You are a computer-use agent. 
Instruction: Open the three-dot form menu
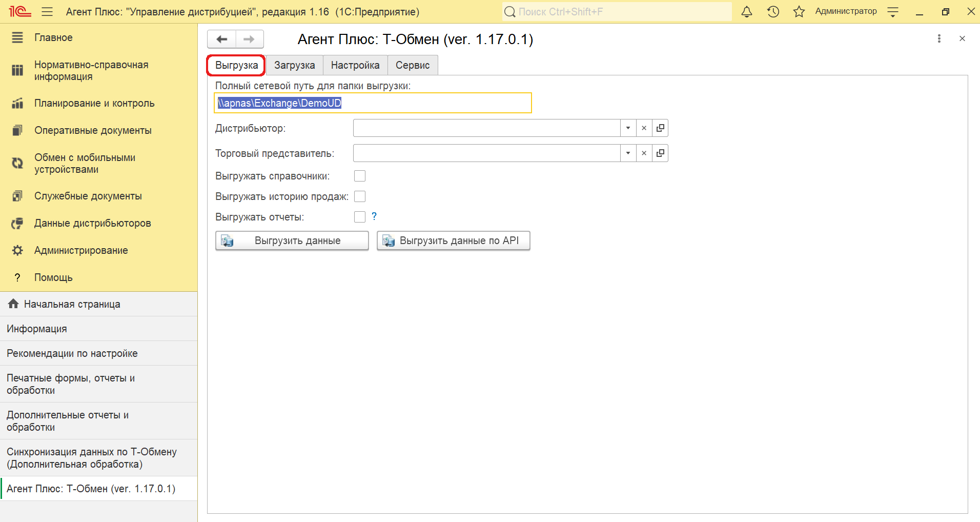pyautogui.click(x=939, y=38)
